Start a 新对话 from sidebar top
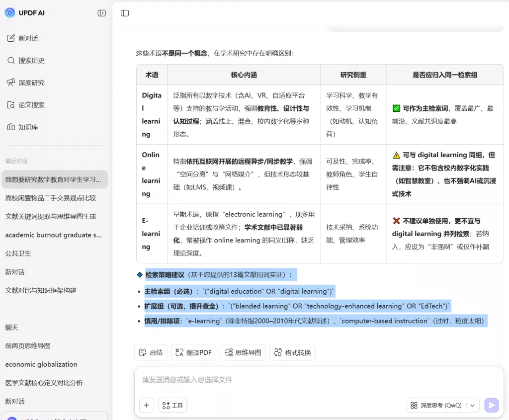 pyautogui.click(x=28, y=38)
